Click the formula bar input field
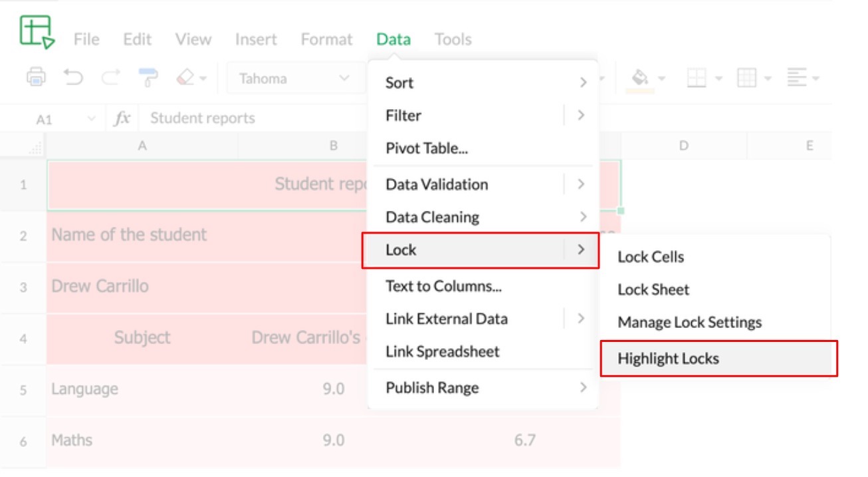This screenshot has width=868, height=477. pos(256,118)
